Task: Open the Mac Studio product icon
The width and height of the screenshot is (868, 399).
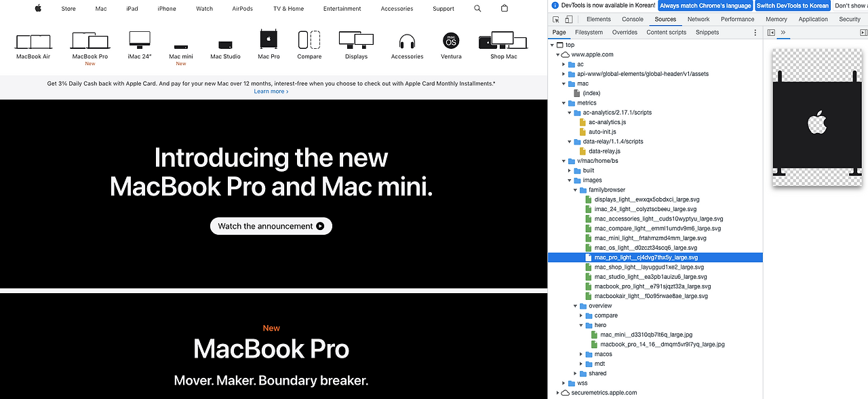Action: pos(225,44)
